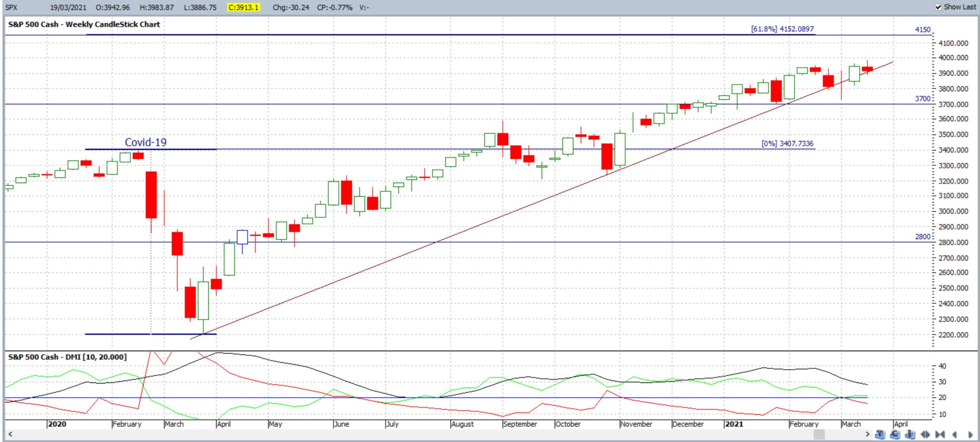The height and width of the screenshot is (442, 980).
Task: Click the 4000.000 price axis label
Action: 953,58
